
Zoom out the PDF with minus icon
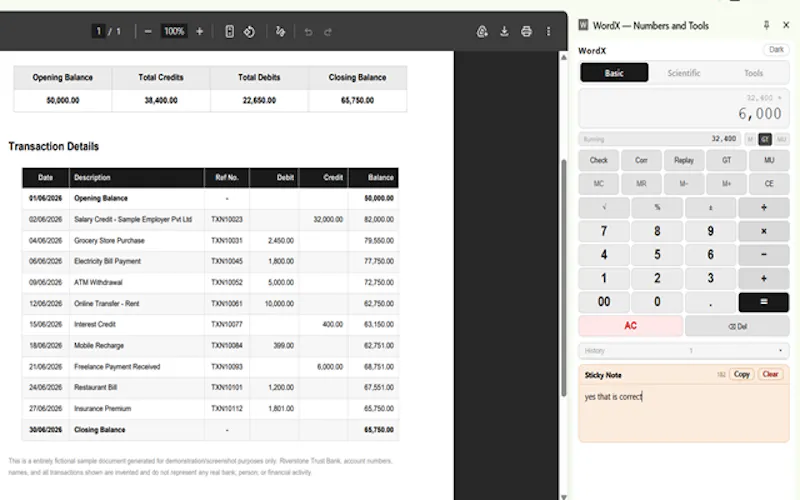(x=148, y=32)
